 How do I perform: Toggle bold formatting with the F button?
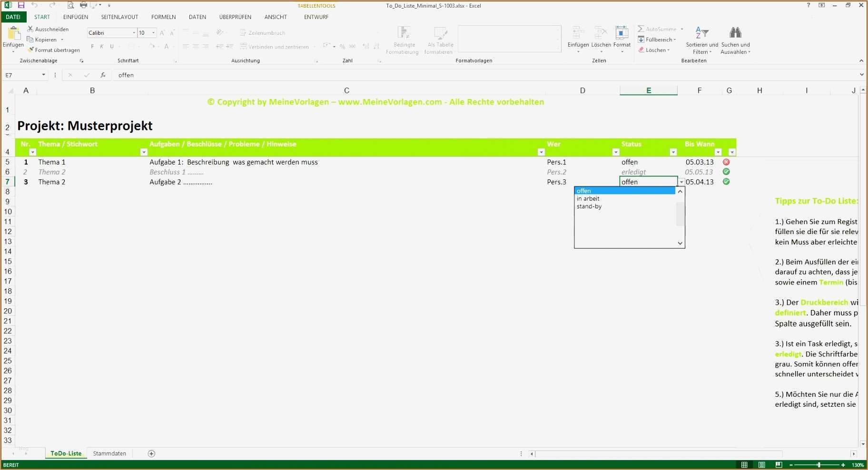[92, 47]
